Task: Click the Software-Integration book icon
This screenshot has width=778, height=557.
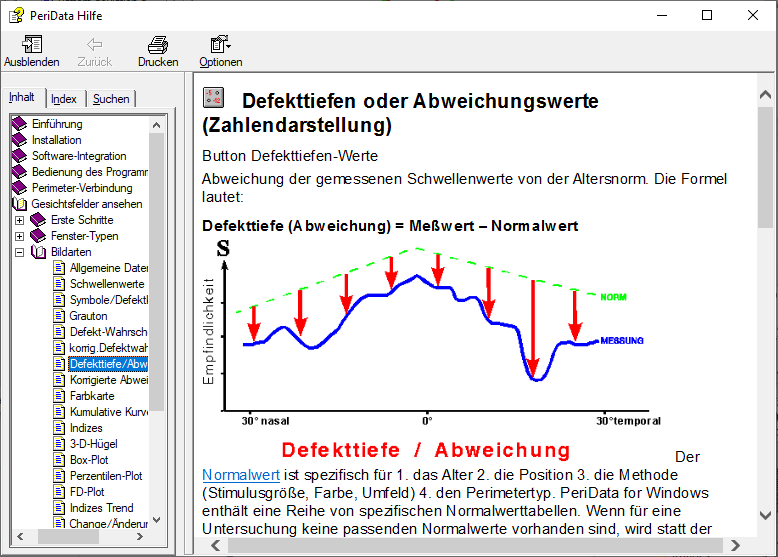Action: point(19,156)
